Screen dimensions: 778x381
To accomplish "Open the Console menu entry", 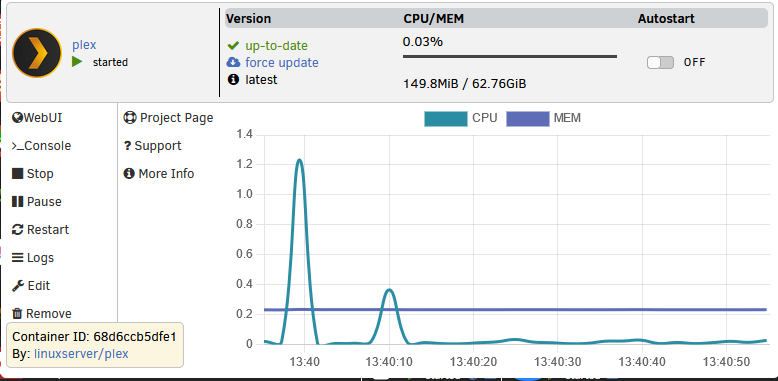I will point(41,146).
